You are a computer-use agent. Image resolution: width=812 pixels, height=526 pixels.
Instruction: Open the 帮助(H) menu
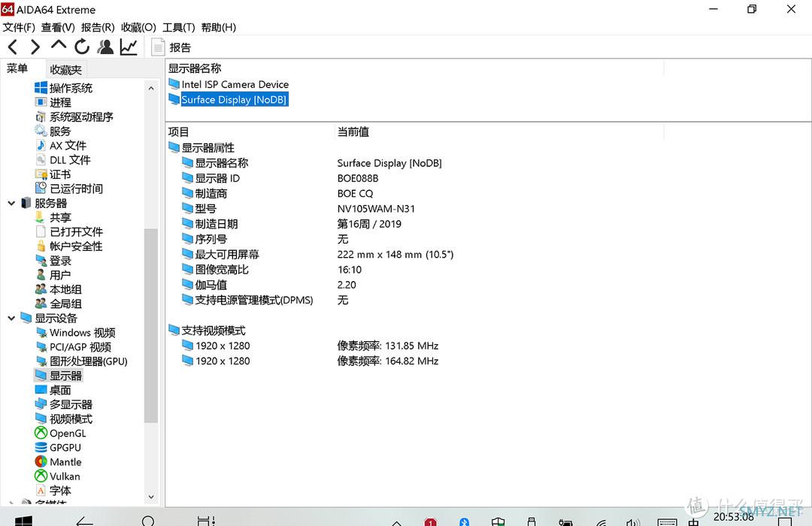(219, 28)
